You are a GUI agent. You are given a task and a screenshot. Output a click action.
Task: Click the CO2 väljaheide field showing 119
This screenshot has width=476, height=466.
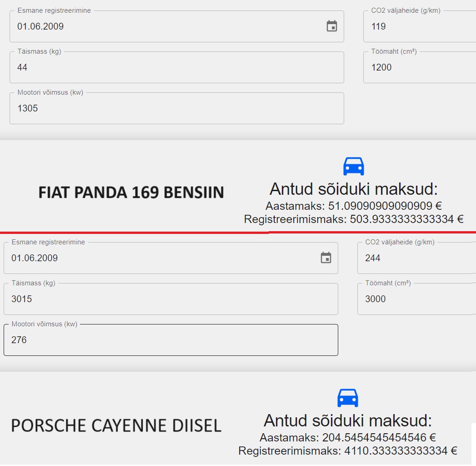[418, 27]
